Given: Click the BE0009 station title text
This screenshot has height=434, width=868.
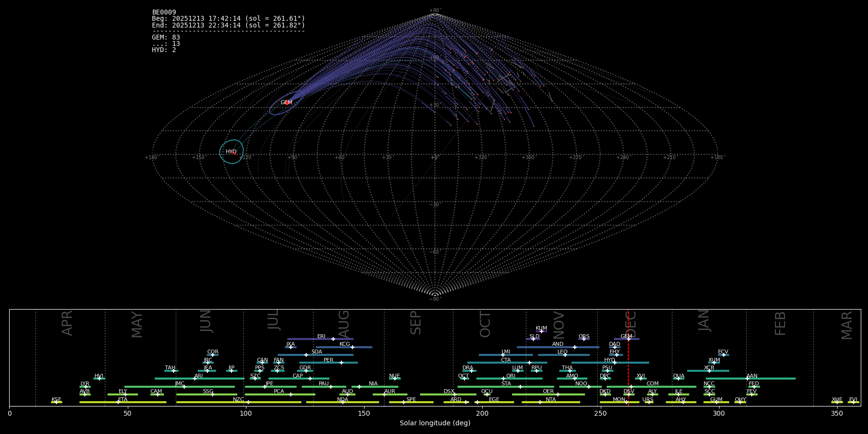Looking at the screenshot, I should 164,12.
